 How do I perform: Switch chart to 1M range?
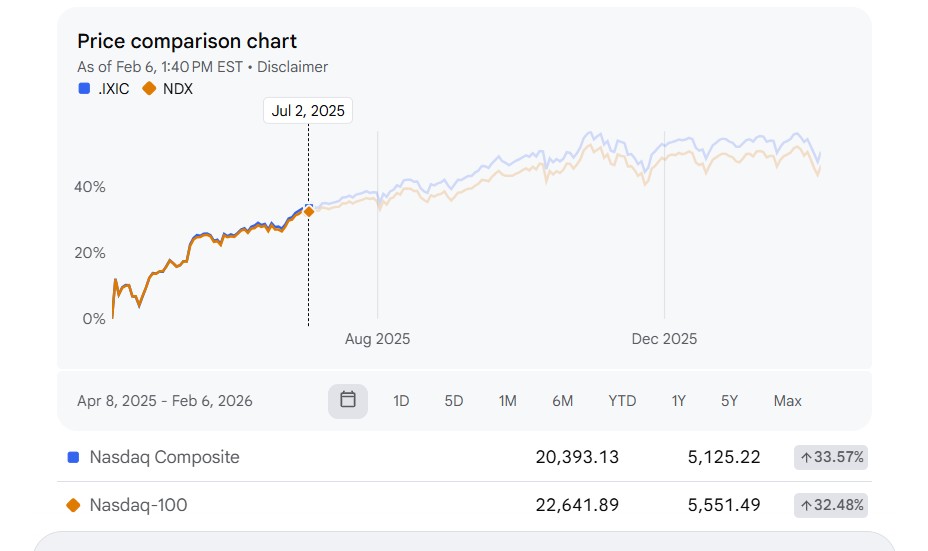click(507, 401)
